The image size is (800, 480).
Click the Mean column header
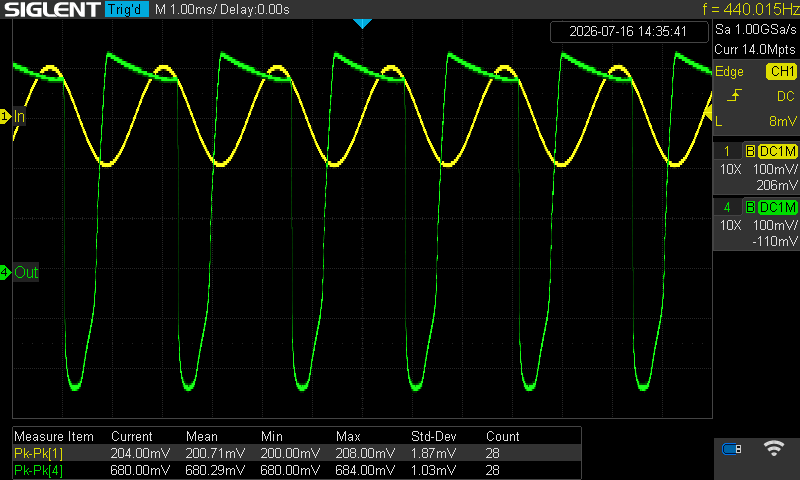click(202, 437)
